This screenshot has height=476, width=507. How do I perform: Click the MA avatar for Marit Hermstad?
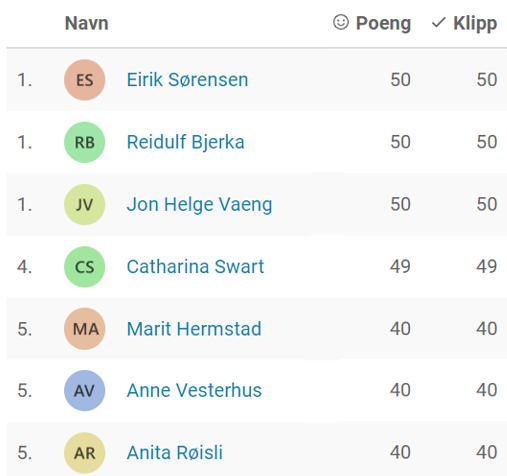tap(85, 329)
